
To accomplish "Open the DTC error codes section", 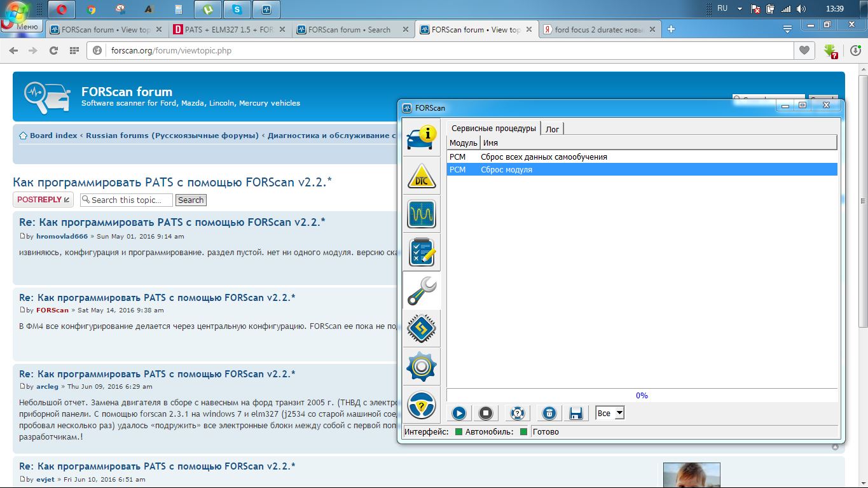I will (422, 176).
